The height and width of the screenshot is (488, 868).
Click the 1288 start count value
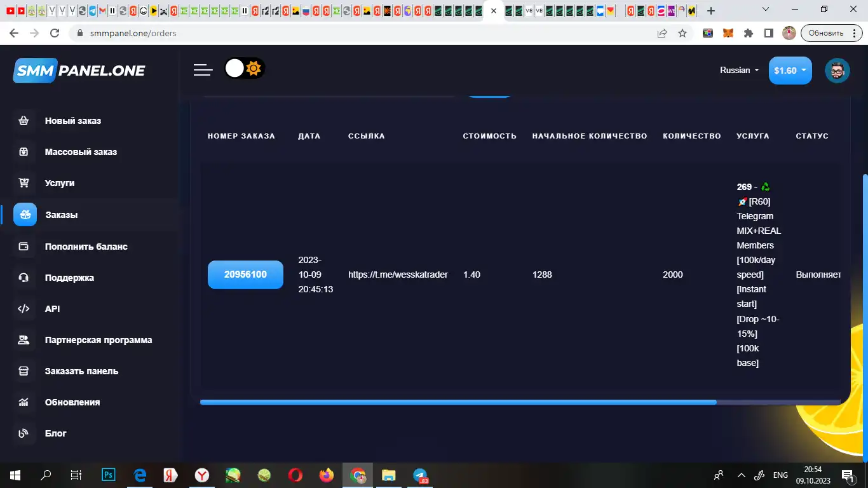(x=542, y=274)
